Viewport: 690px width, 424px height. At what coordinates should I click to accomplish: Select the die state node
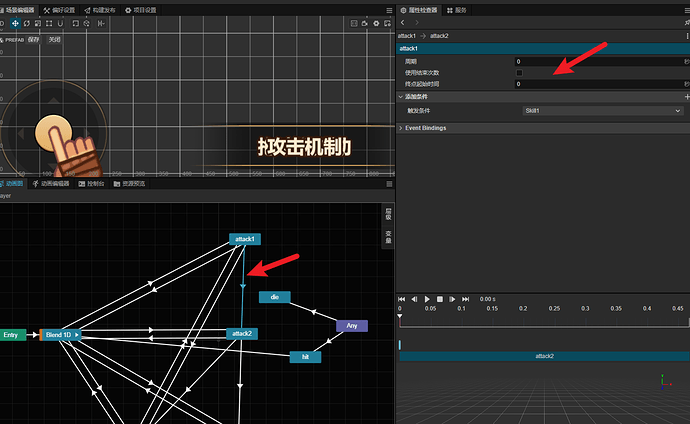(x=275, y=297)
